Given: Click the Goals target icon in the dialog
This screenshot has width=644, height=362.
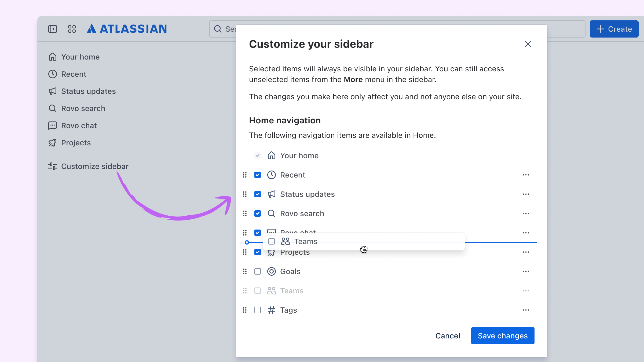Looking at the screenshot, I should pos(271,271).
